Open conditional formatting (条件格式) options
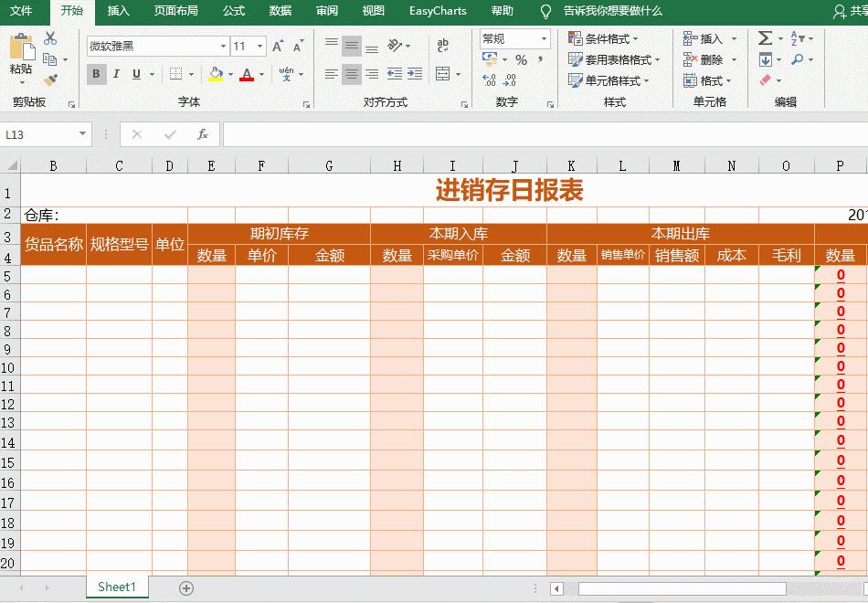Image resolution: width=868 pixels, height=603 pixels. pyautogui.click(x=608, y=38)
